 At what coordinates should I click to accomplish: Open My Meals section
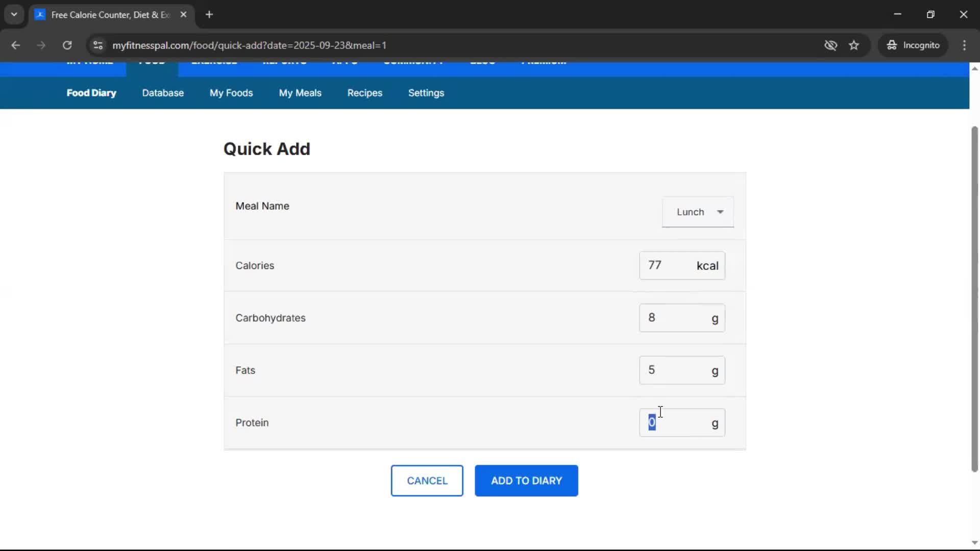tap(300, 93)
